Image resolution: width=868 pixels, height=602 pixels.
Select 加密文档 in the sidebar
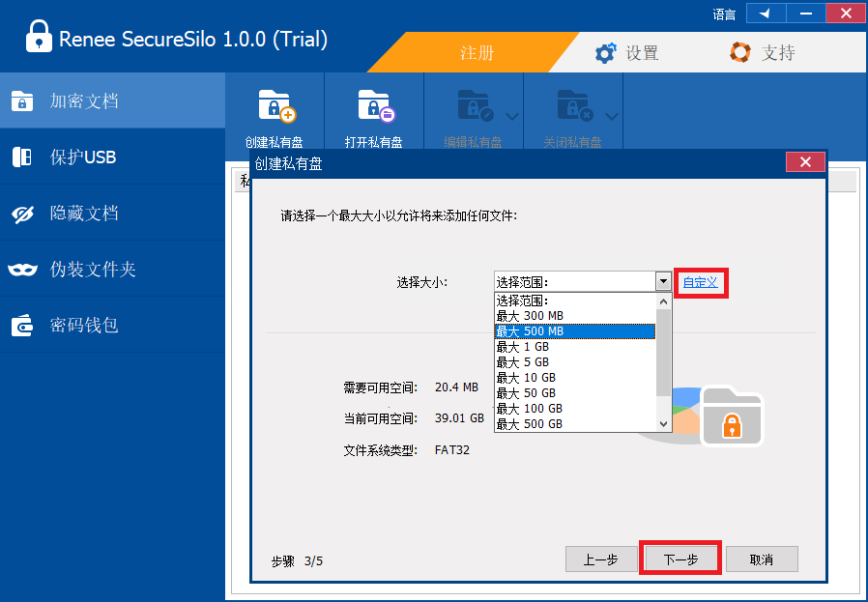pyautogui.click(x=112, y=100)
